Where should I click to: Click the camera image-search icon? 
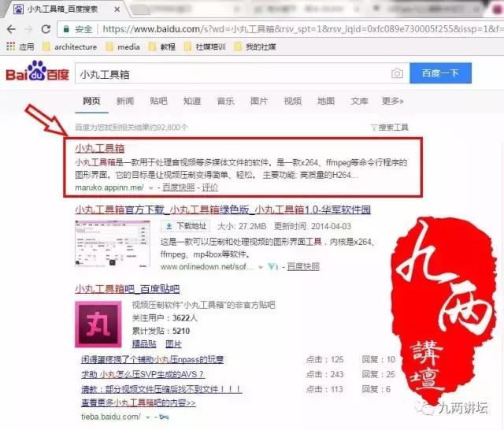tap(397, 73)
